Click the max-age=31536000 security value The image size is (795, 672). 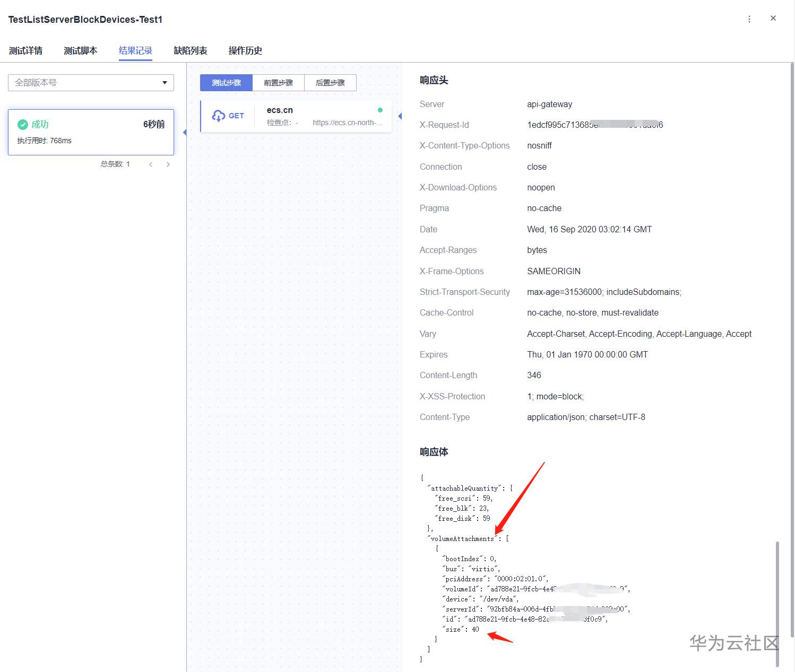604,292
